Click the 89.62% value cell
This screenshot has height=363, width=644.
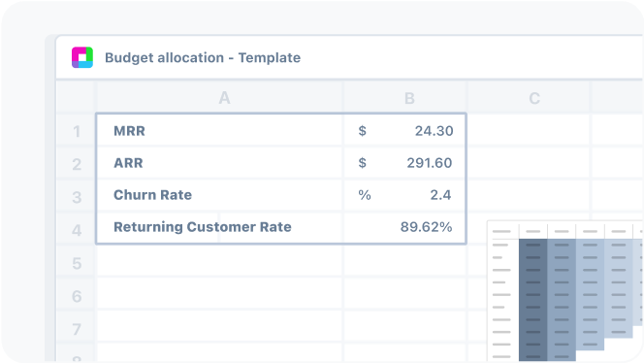(404, 227)
